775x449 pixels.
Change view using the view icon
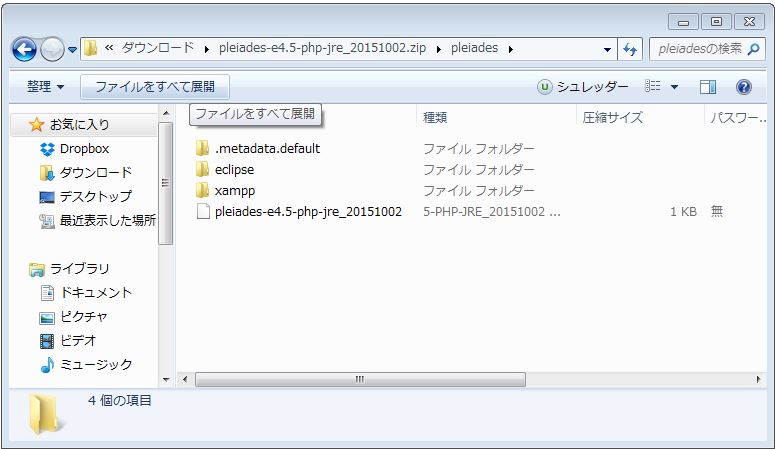(x=652, y=87)
